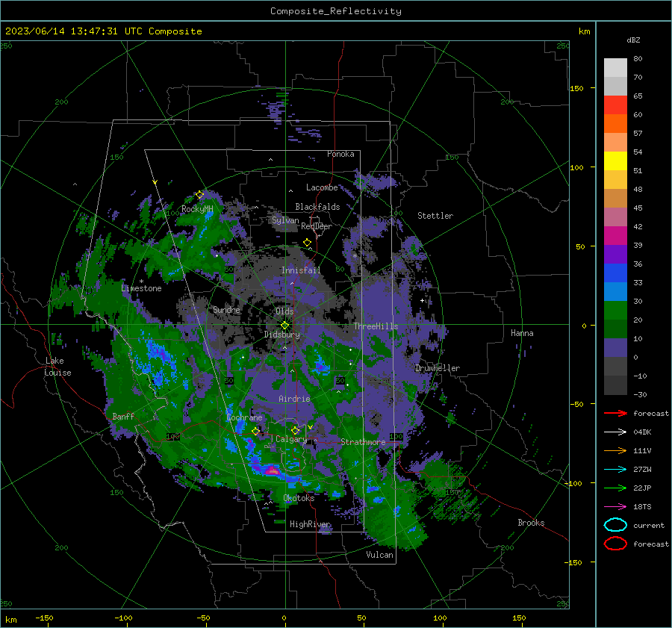Click the Didsbury label
This screenshot has height=628, width=672.
282,335
